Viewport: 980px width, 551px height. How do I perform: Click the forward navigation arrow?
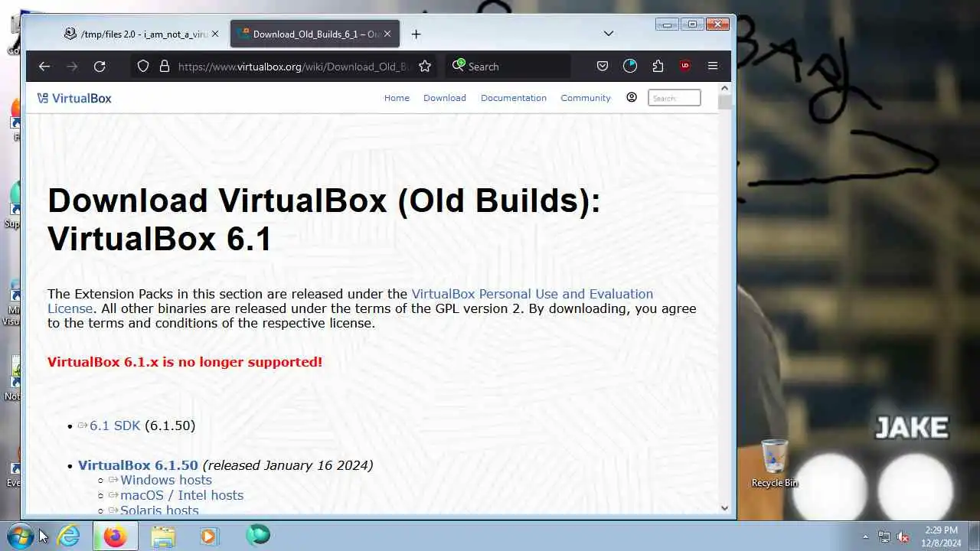[x=72, y=67]
